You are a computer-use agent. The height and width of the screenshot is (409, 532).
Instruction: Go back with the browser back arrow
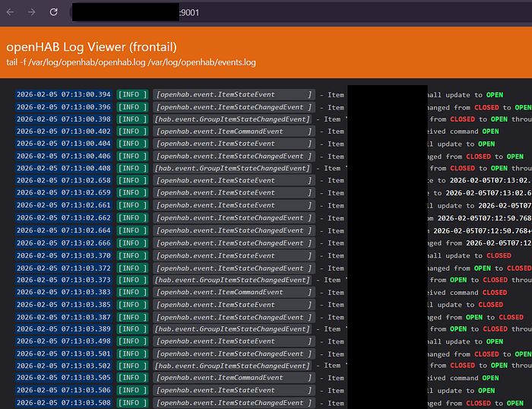point(10,12)
